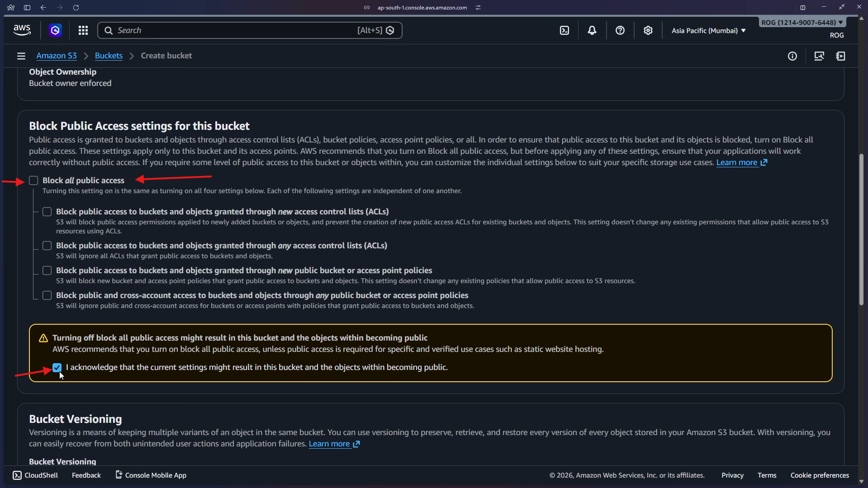Open the help question mark menu
The width and height of the screenshot is (868, 488).
click(x=620, y=30)
